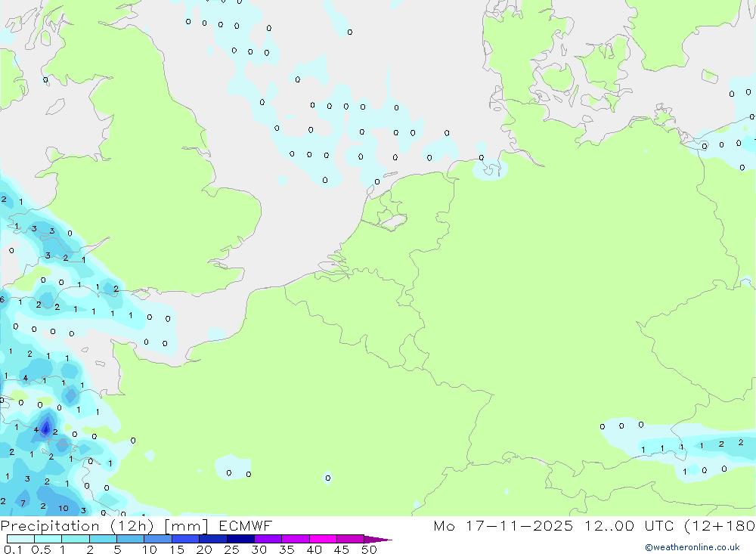Click the legend scale label "40"
756x554 pixels.
[x=314, y=549]
